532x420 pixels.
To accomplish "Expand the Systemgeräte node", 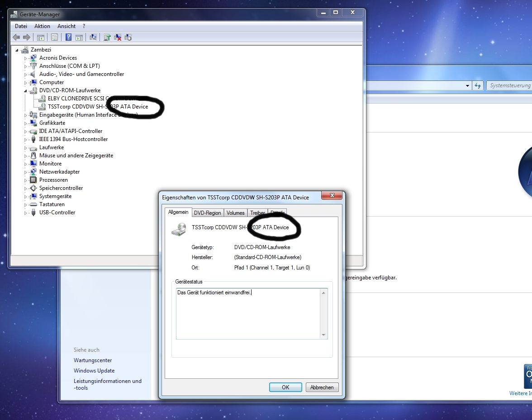I will point(25,197).
